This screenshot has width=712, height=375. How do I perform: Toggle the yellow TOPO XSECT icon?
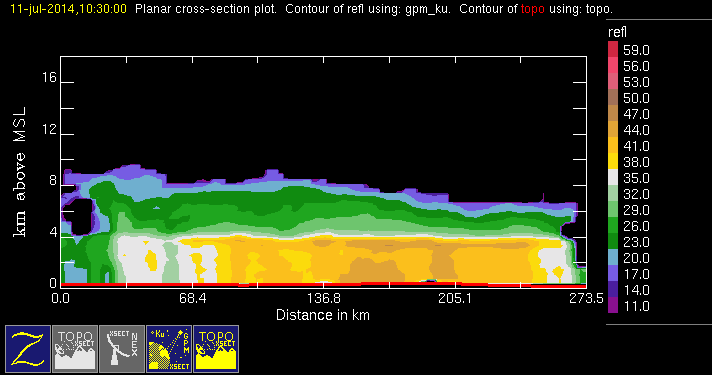point(216,349)
